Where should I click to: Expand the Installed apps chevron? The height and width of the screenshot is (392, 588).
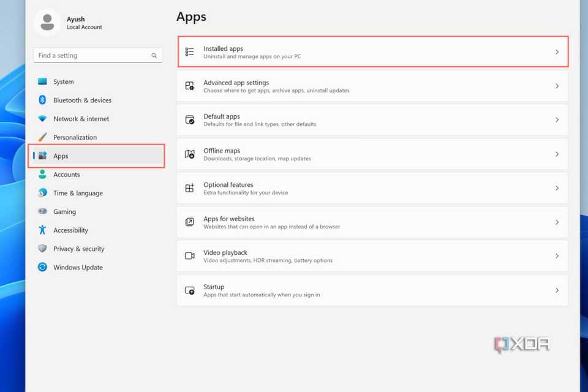(557, 52)
